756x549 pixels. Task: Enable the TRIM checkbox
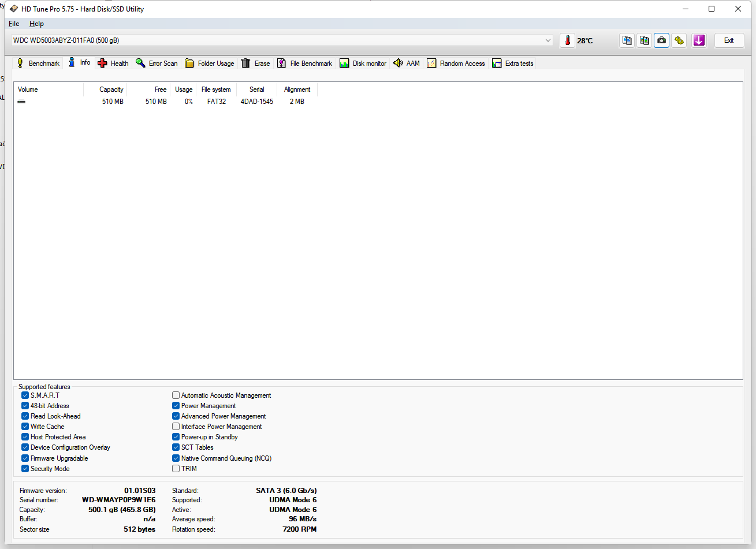(176, 469)
